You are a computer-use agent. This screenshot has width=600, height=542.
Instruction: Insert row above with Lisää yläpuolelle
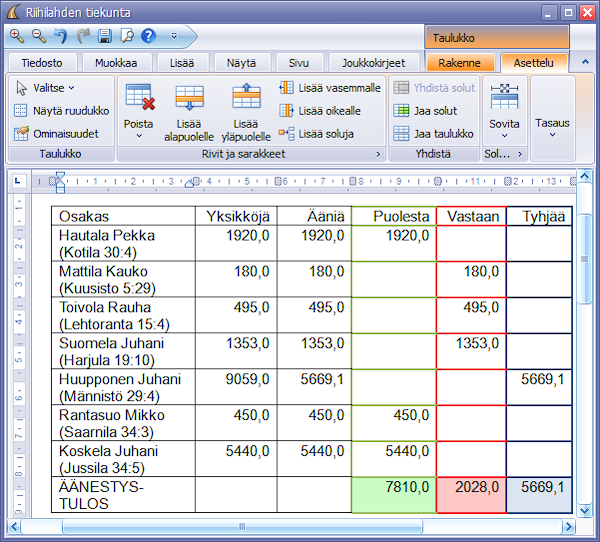point(245,110)
